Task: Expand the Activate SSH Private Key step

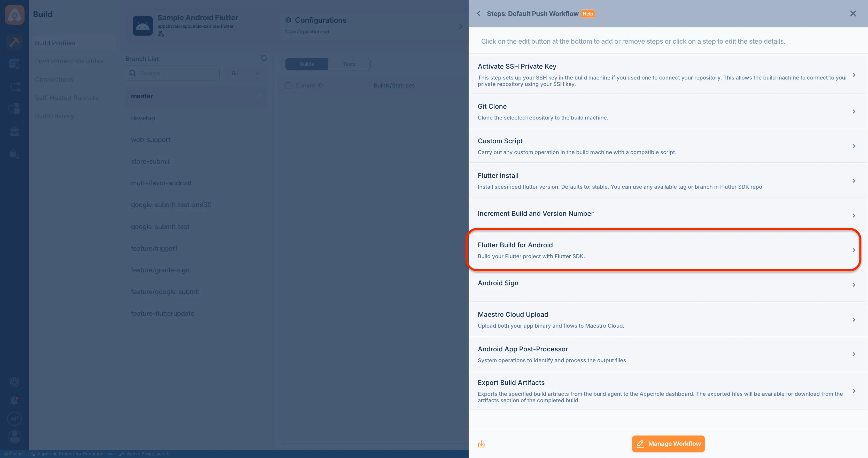Action: coord(854,75)
